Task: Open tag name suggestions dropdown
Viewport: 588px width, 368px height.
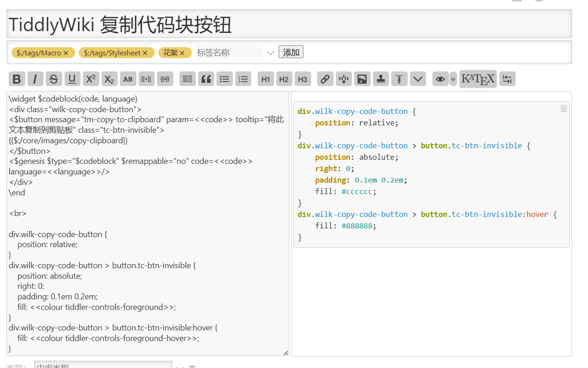Action: tap(270, 53)
